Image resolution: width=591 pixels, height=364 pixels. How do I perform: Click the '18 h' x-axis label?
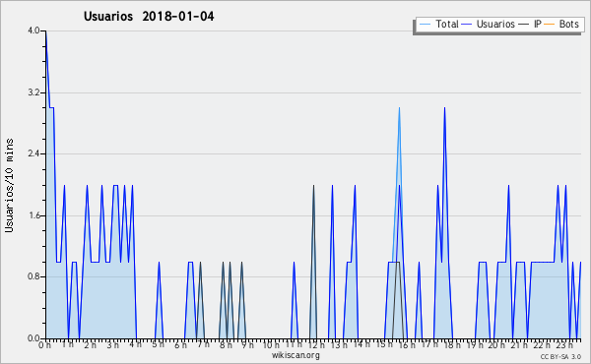452,344
